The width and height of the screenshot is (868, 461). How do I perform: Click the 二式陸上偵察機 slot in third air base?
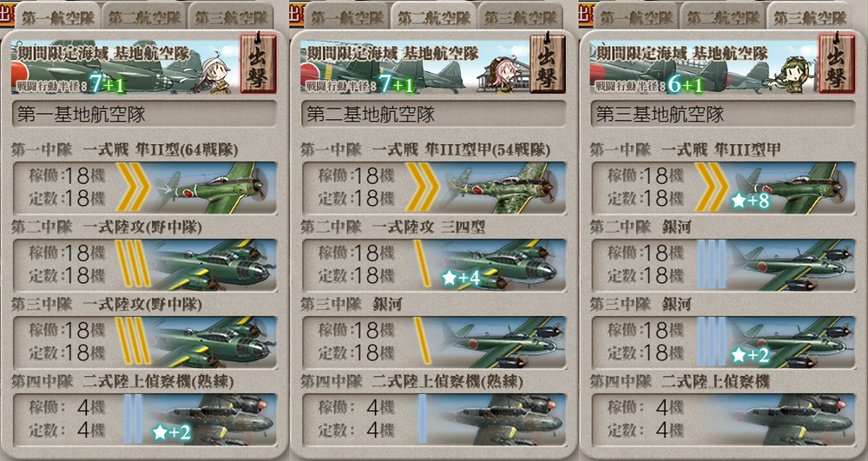723,419
